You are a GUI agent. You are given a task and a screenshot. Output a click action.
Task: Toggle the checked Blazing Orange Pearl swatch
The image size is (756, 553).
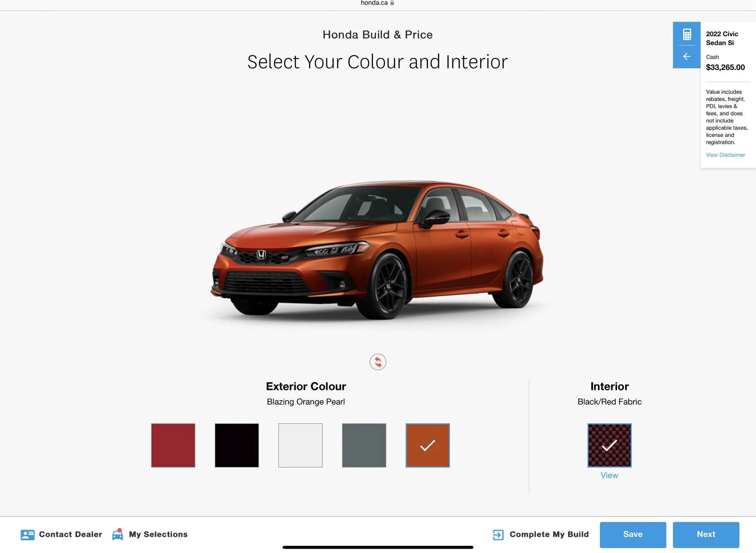(x=428, y=445)
